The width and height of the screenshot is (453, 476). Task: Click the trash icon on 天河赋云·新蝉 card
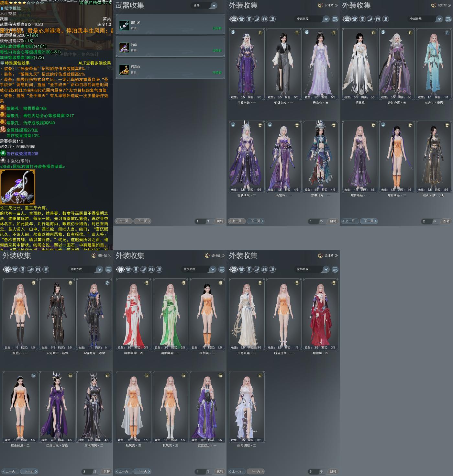pyautogui.click(x=71, y=283)
